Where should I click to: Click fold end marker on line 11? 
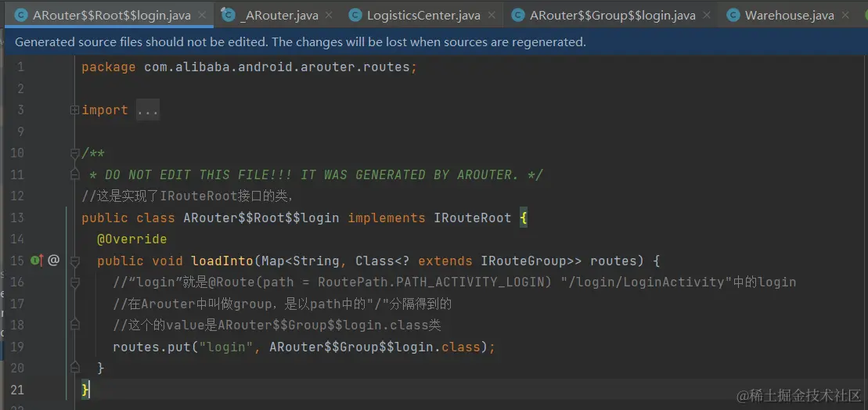pyautogui.click(x=74, y=174)
